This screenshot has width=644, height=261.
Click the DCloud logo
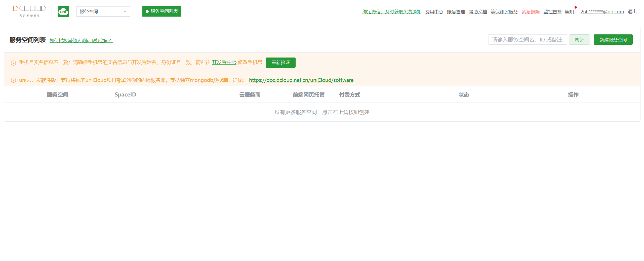tap(30, 11)
